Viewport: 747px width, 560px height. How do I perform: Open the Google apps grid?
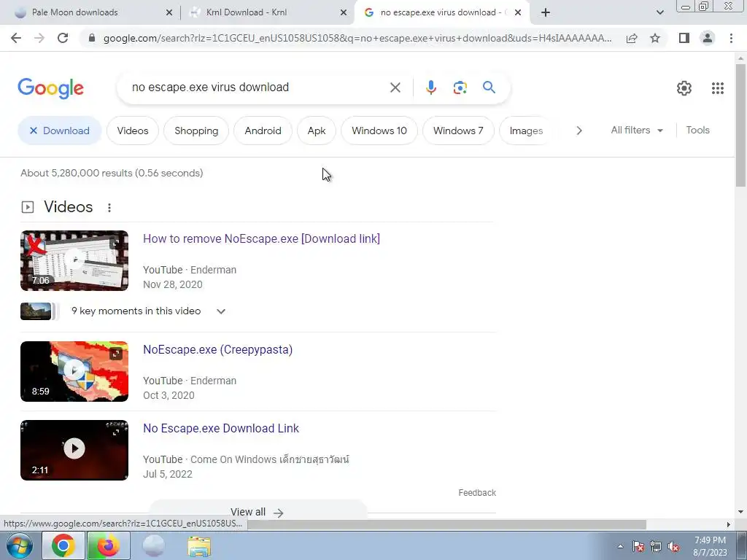718,88
